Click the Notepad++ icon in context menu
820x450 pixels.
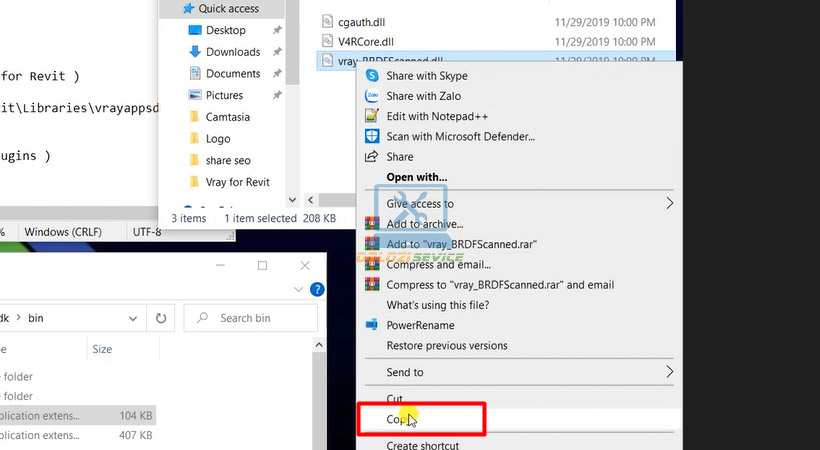coord(371,116)
